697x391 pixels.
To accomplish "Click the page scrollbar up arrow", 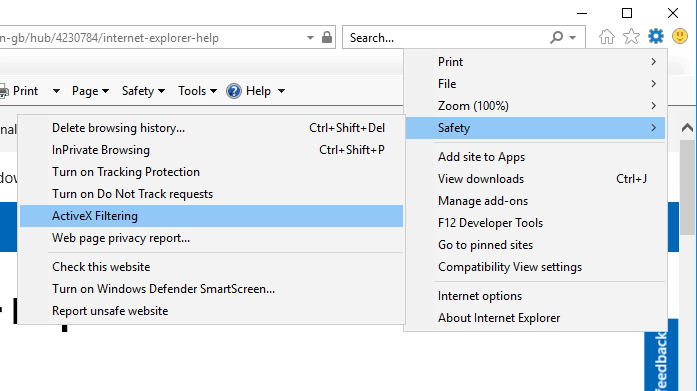I will 687,128.
